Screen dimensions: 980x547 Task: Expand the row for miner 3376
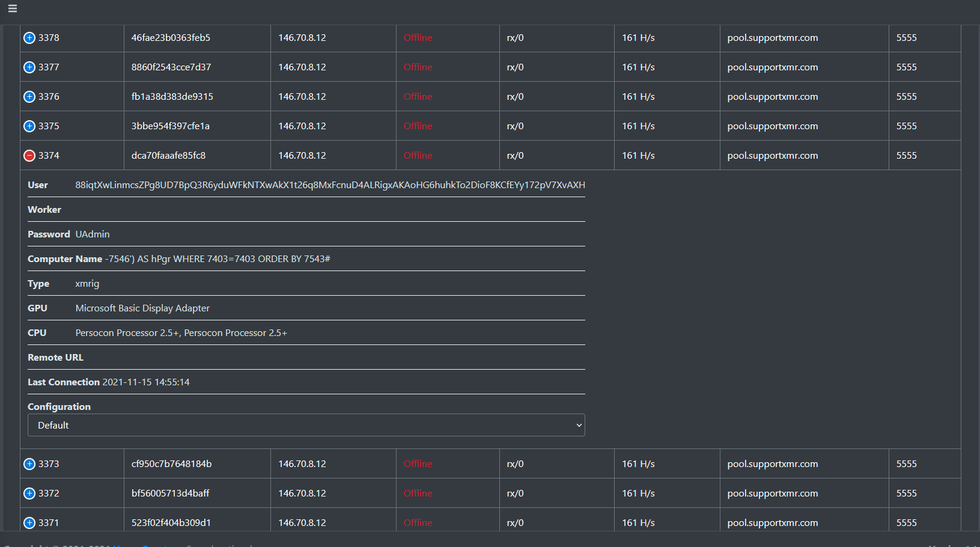[28, 96]
